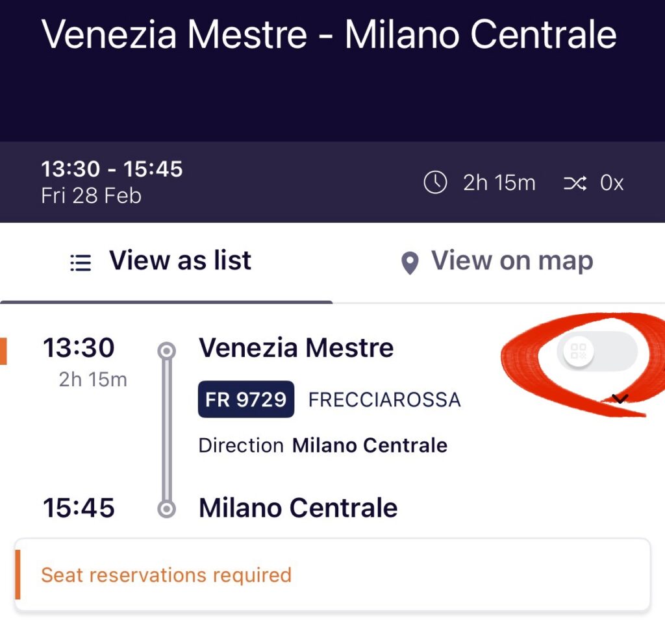Click the transfers shuffle icon

575,184
